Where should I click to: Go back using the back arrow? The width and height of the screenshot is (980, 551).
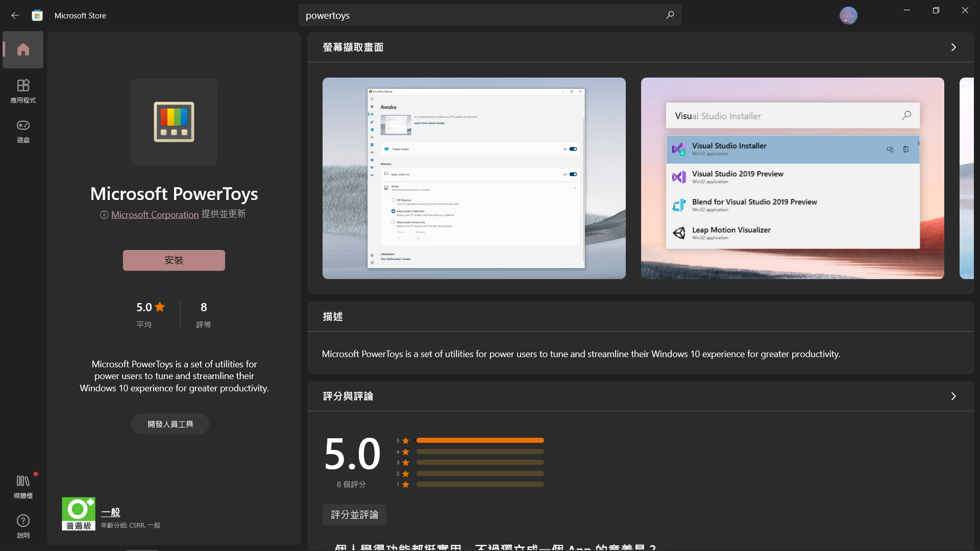(x=15, y=15)
